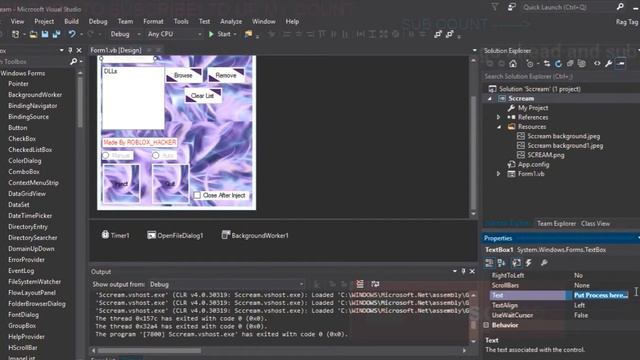Click the wrench Properties icon in Solution Explorer
Viewport: 640px width, 360px height.
(x=609, y=64)
